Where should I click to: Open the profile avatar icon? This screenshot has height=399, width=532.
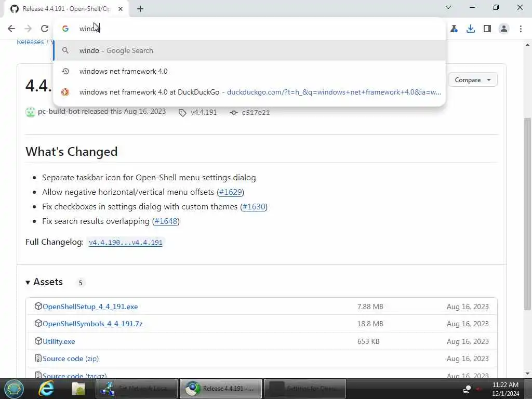(504, 29)
